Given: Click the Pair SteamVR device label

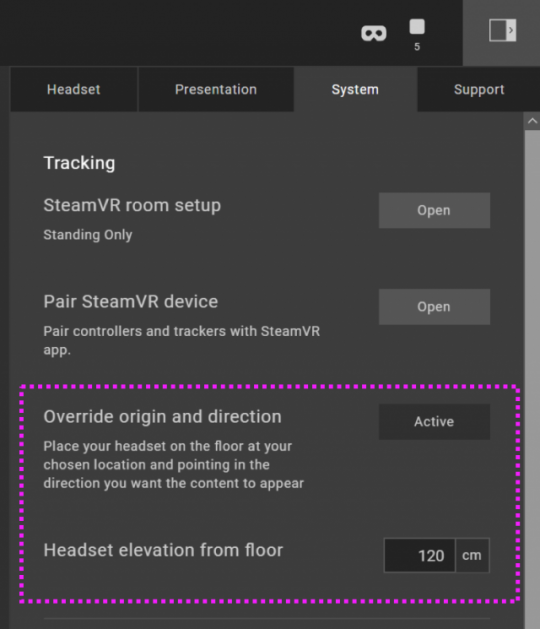Looking at the screenshot, I should pos(131,302).
